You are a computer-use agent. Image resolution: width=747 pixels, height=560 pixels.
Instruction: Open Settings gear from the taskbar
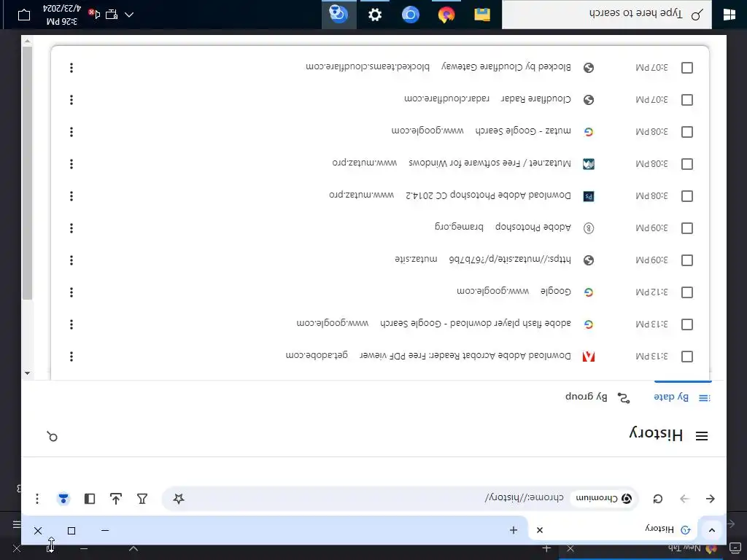(375, 15)
